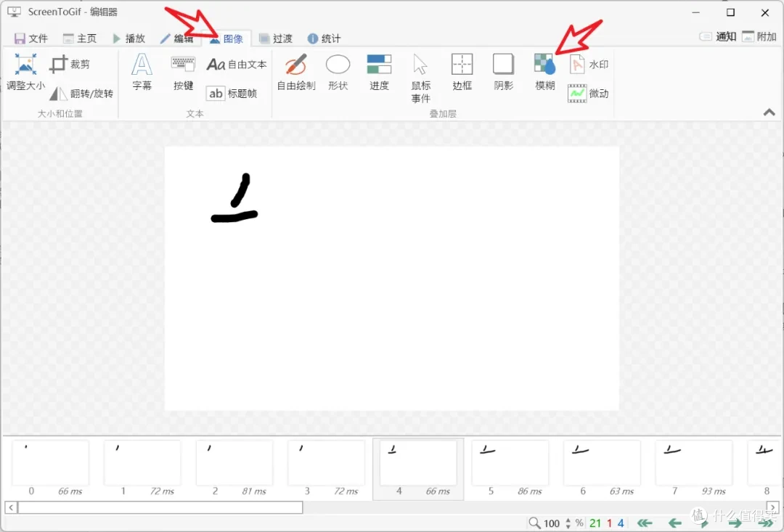Click the frame list horizontal scrollbar thumb

click(x=160, y=507)
